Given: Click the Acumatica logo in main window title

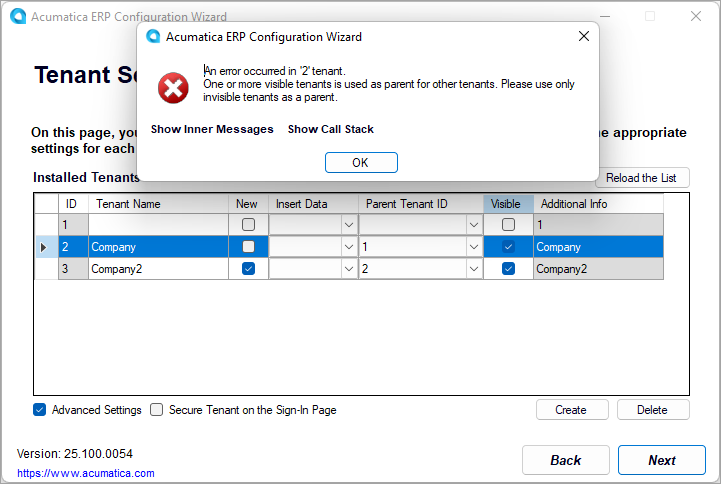Looking at the screenshot, I should [x=17, y=17].
